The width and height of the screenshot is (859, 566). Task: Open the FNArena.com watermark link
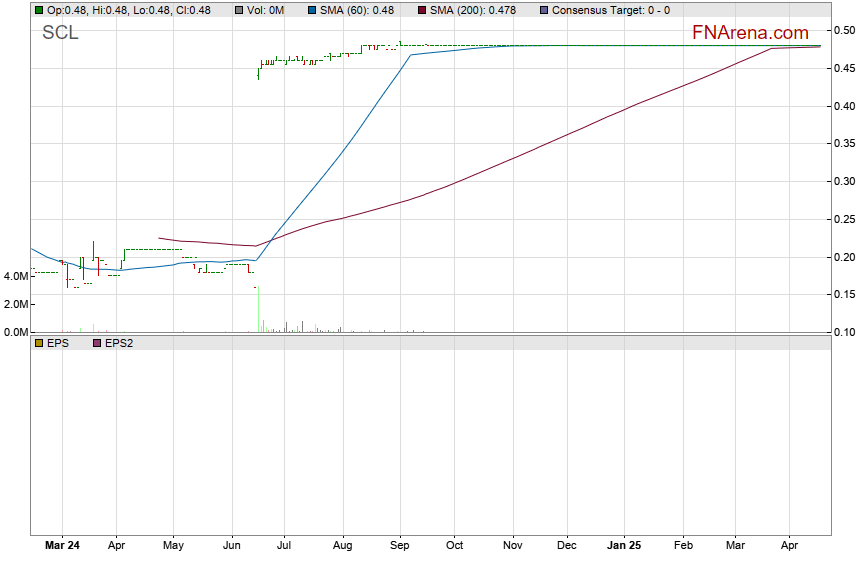[750, 33]
